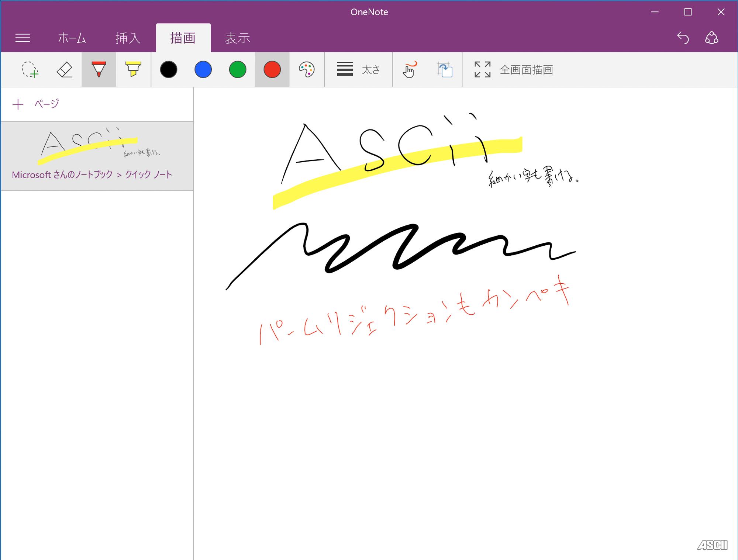738x560 pixels.
Task: Choose the blue ink color
Action: [x=203, y=69]
